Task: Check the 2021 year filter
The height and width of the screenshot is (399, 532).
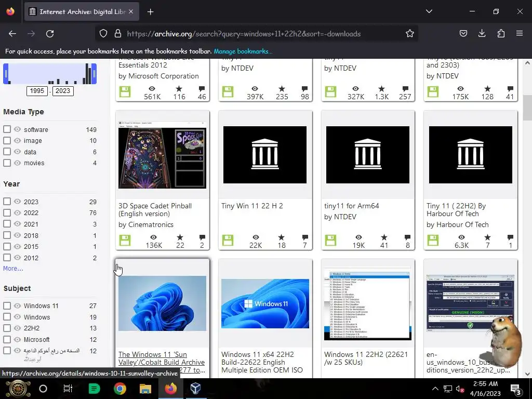Action: (7, 224)
